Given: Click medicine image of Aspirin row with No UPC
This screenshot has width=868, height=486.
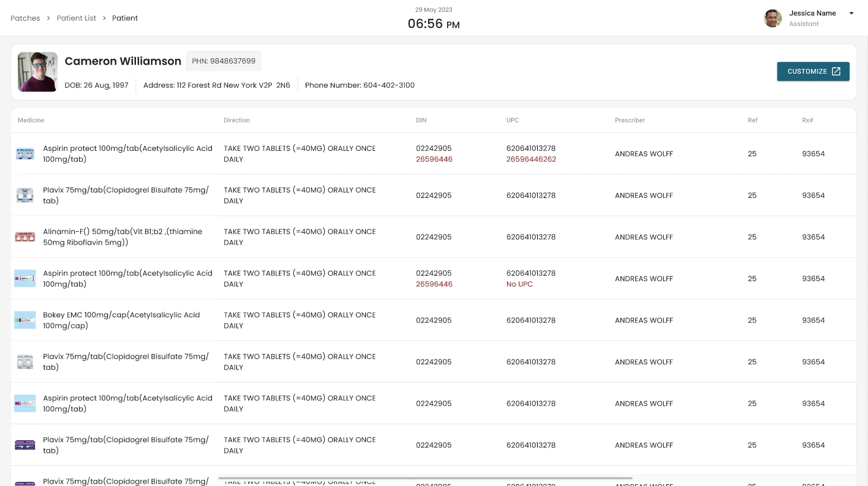Looking at the screenshot, I should coord(25,279).
